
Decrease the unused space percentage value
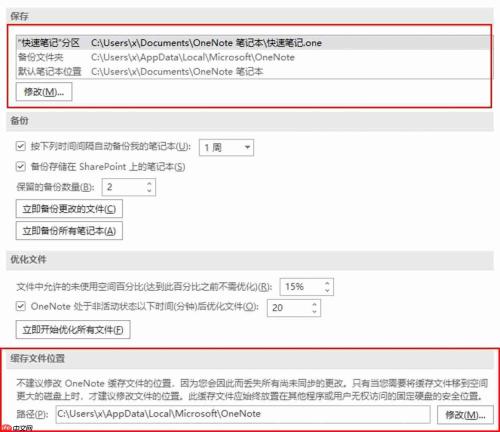[327, 291]
